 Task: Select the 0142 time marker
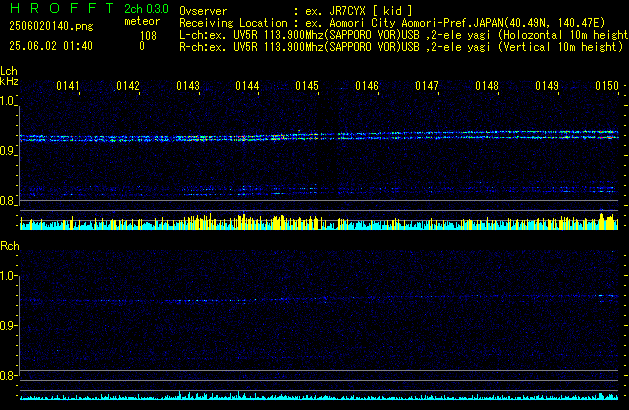click(x=128, y=86)
